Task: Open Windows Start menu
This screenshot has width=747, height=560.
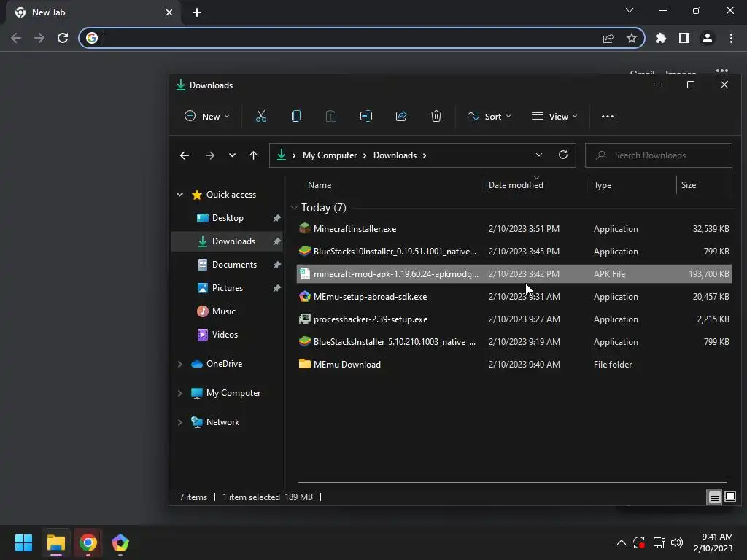Action: point(23,542)
